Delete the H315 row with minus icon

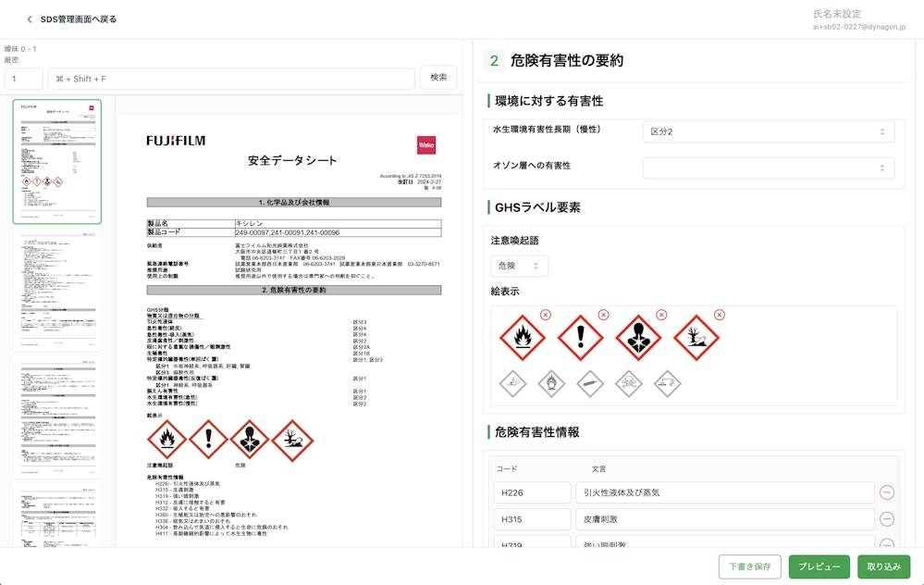point(887,519)
